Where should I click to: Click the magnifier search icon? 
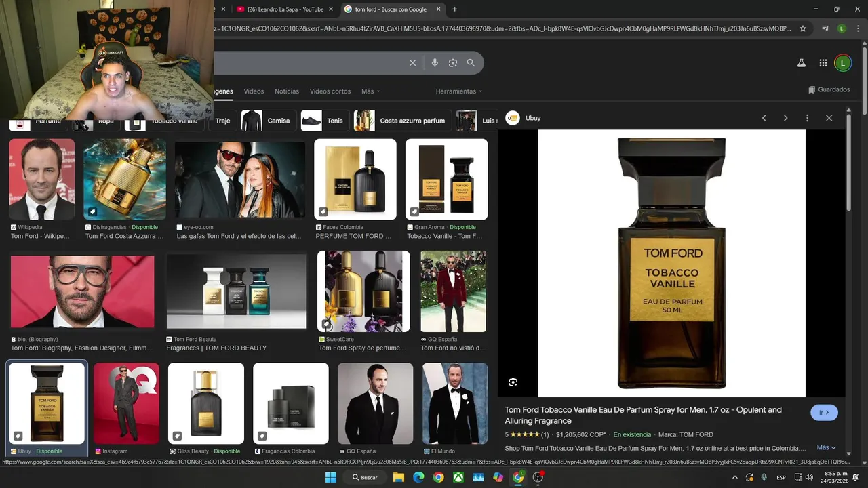point(471,63)
